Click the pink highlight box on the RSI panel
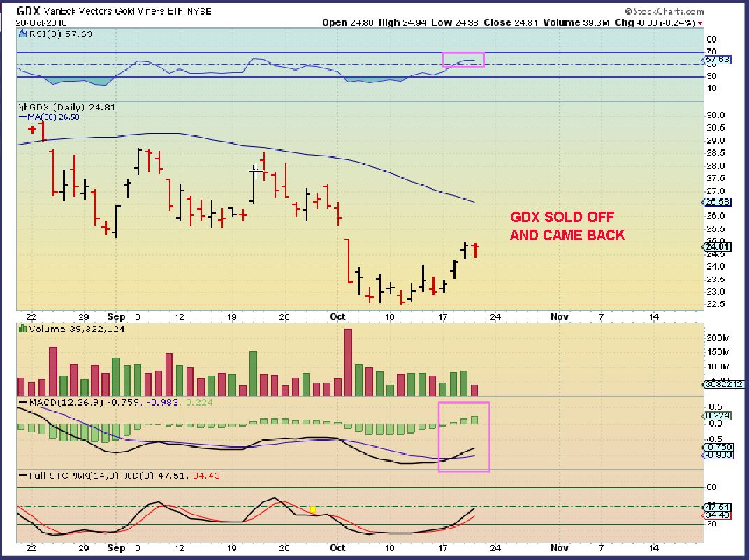Screen dimensions: 749x560 [x=464, y=59]
